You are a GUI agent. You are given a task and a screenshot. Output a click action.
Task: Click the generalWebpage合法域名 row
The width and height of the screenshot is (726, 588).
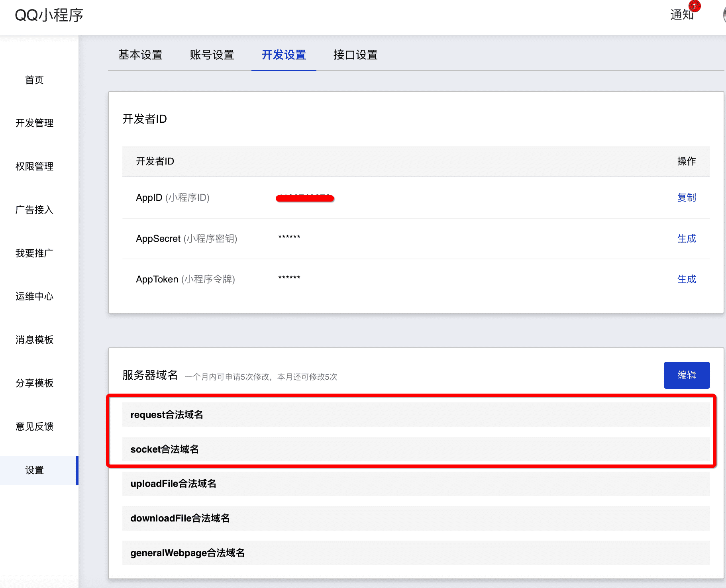click(x=416, y=553)
